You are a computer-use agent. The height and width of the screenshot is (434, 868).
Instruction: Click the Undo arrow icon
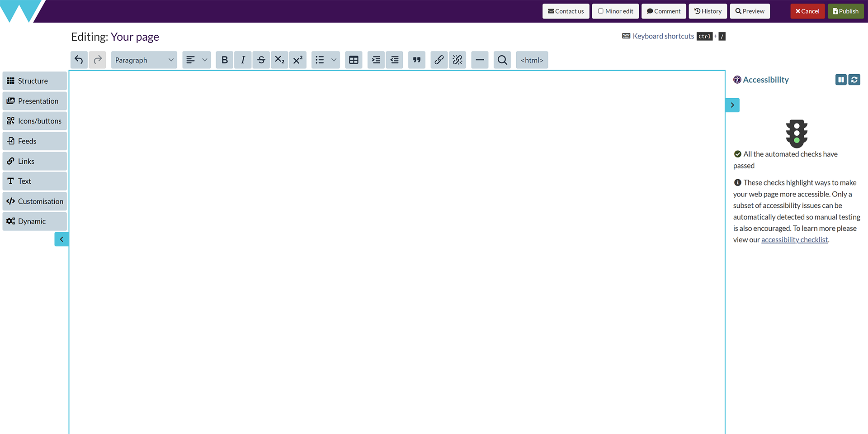pyautogui.click(x=79, y=60)
